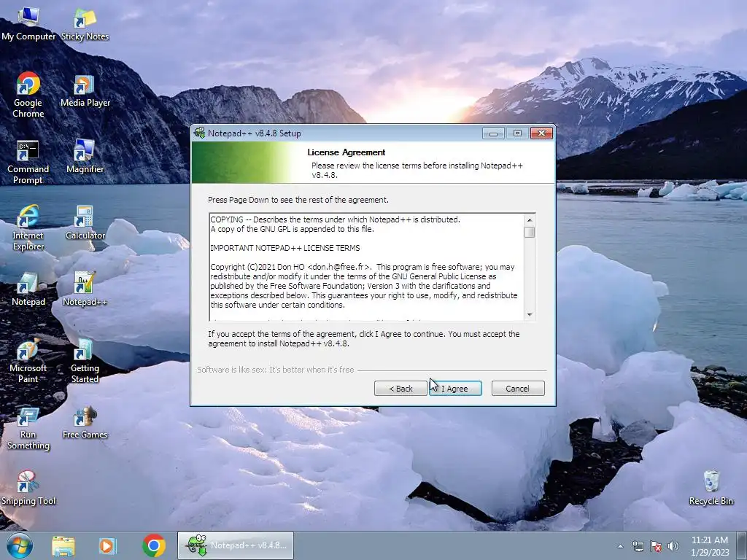Open My Computer desktop icon
Image resolution: width=747 pixels, height=560 pixels.
tap(28, 24)
